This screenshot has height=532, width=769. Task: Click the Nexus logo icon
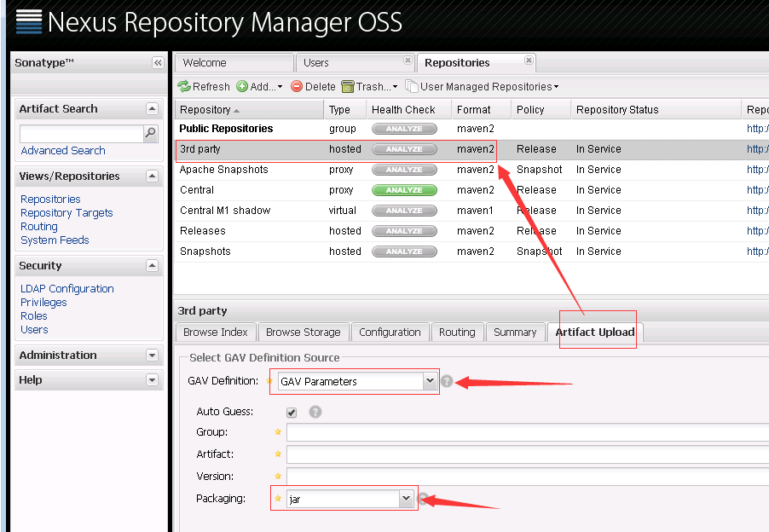pyautogui.click(x=29, y=22)
